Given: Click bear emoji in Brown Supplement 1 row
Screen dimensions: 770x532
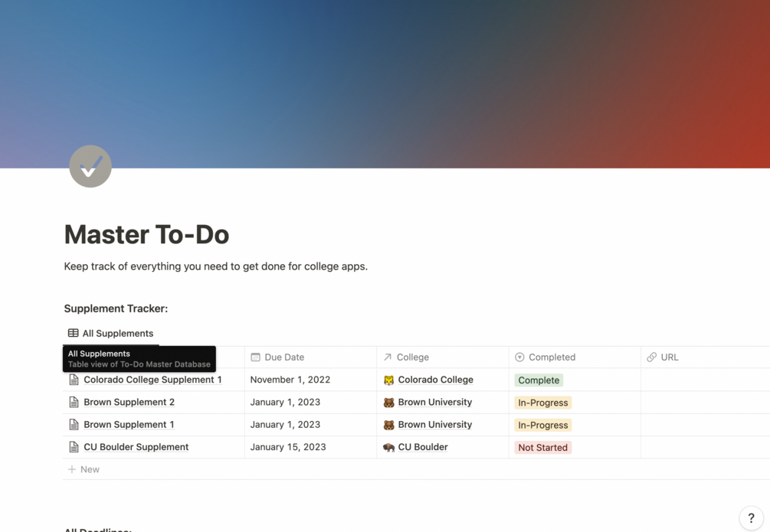Looking at the screenshot, I should [x=389, y=425].
